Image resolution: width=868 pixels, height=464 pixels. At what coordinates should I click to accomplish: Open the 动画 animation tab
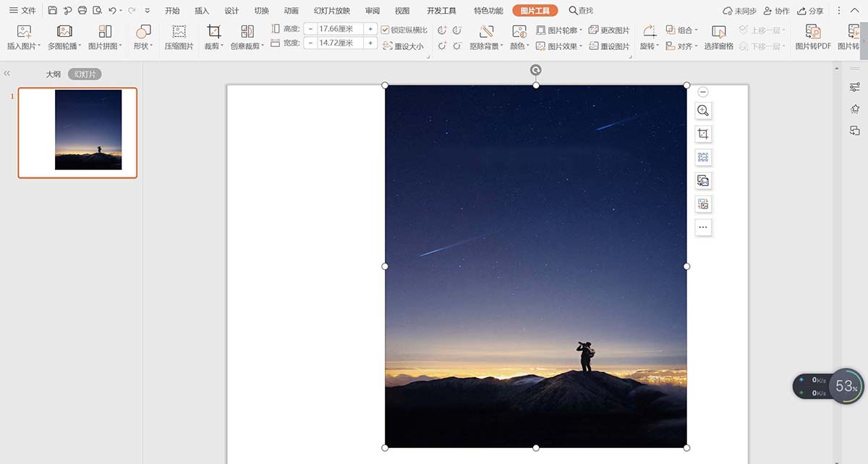(x=291, y=11)
